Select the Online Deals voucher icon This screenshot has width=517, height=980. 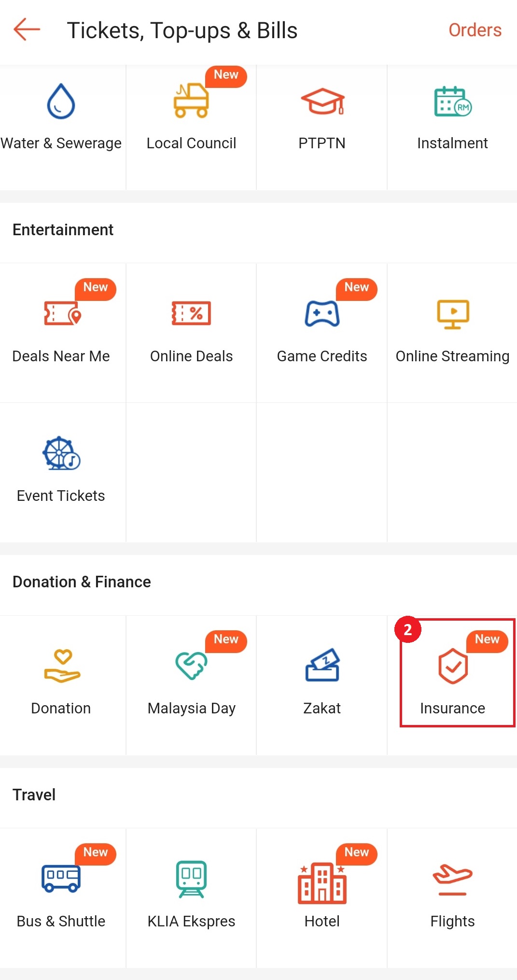tap(191, 314)
